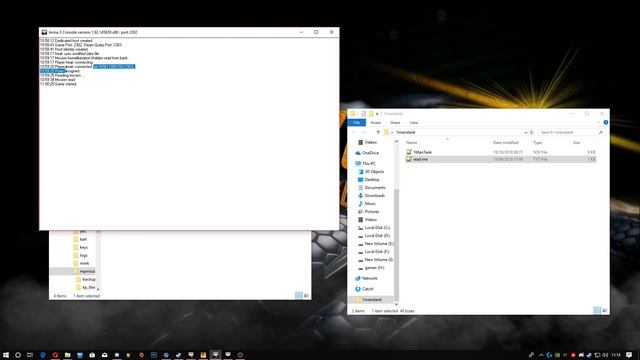Launch Microsoft Edge from the taskbar
Image resolution: width=640 pixels, height=360 pixels.
point(43,355)
